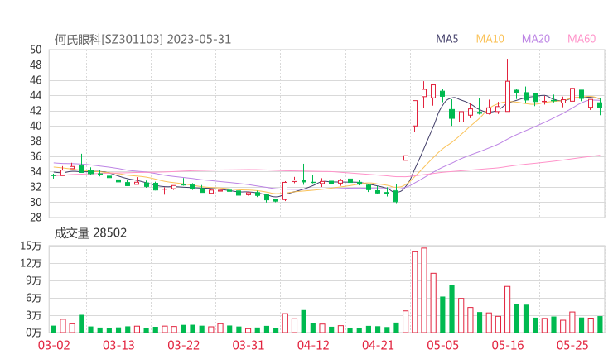Viewport: 613px width, 364px height.
Task: Click the 03-31 date axis label
Action: tap(249, 345)
